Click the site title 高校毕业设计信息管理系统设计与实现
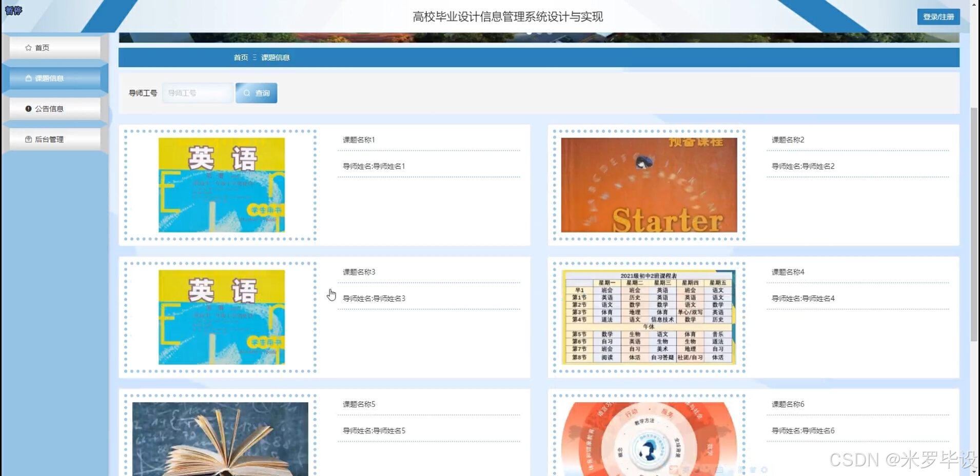 [x=507, y=17]
